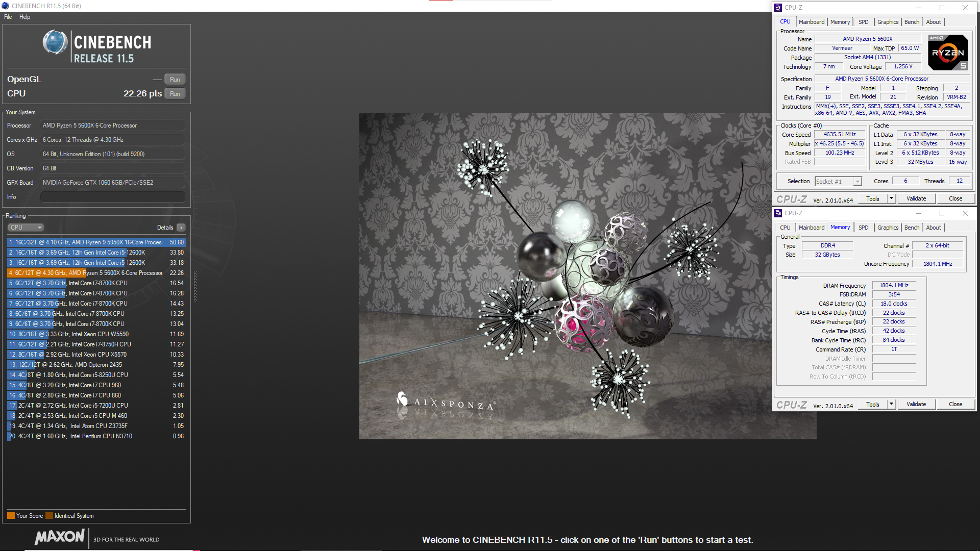Image resolution: width=980 pixels, height=551 pixels.
Task: Switch to Graphics tab in lower CPU-Z window
Action: (888, 228)
